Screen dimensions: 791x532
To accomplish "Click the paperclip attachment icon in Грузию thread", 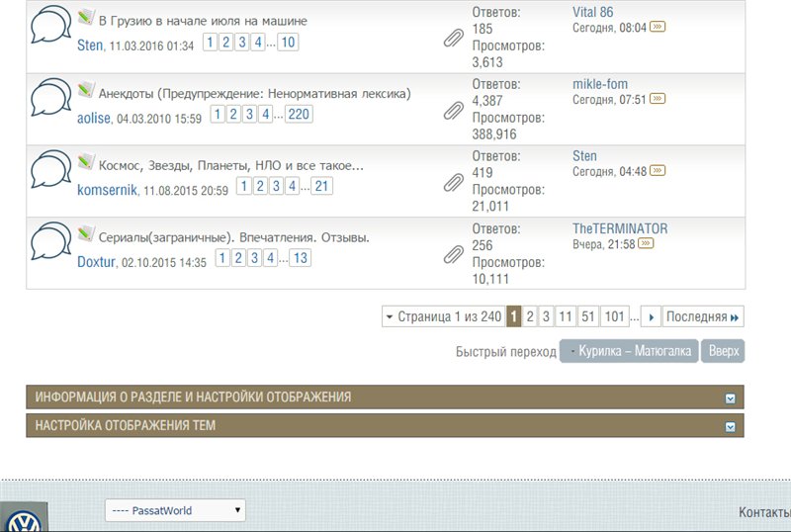I will [x=454, y=39].
